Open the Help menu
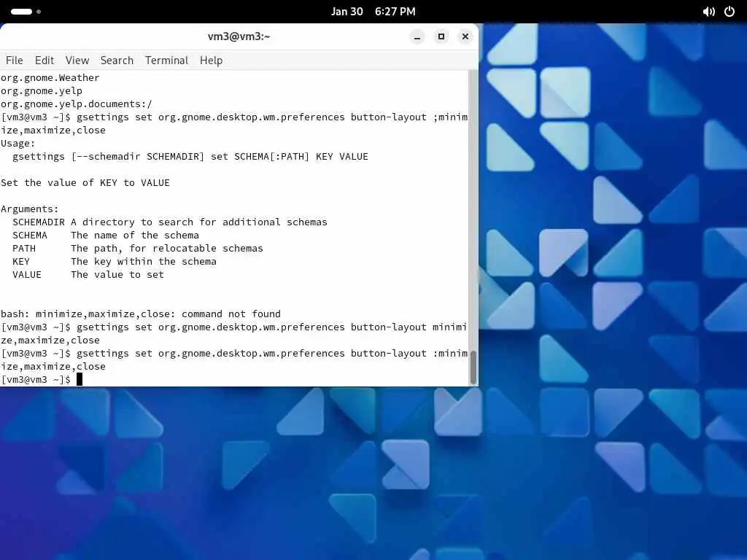Image resolution: width=747 pixels, height=560 pixels. (x=211, y=61)
